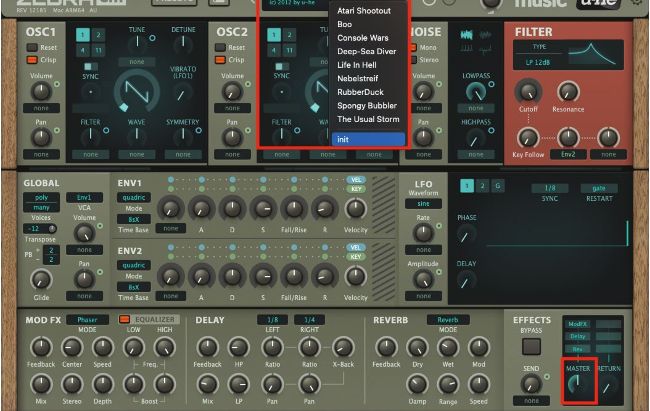Open the LFO gate RESTART selector
Viewport: 650px width, 411px height.
click(x=599, y=188)
